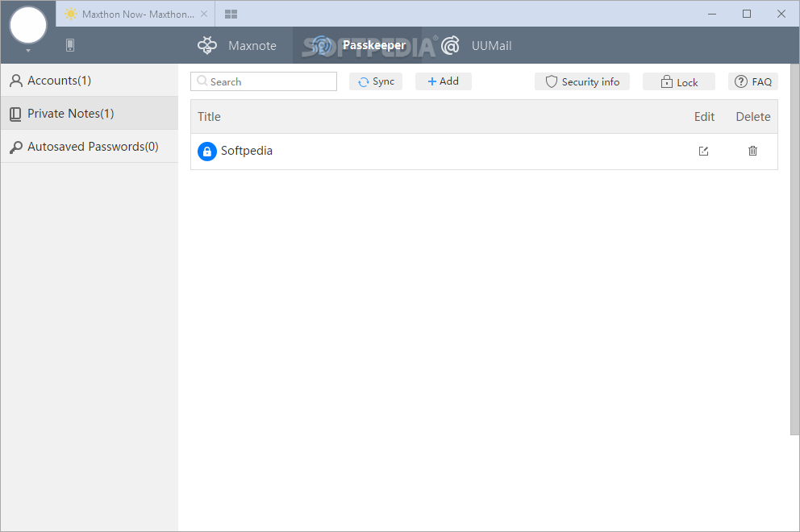800x532 pixels.
Task: Click the Maxnote bee icon
Action: [x=207, y=45]
